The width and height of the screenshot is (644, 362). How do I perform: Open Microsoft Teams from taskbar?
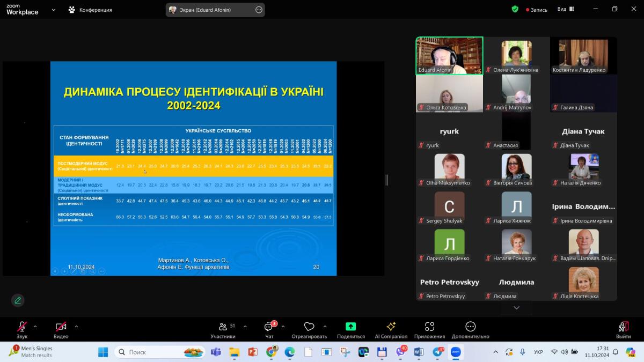(216, 352)
